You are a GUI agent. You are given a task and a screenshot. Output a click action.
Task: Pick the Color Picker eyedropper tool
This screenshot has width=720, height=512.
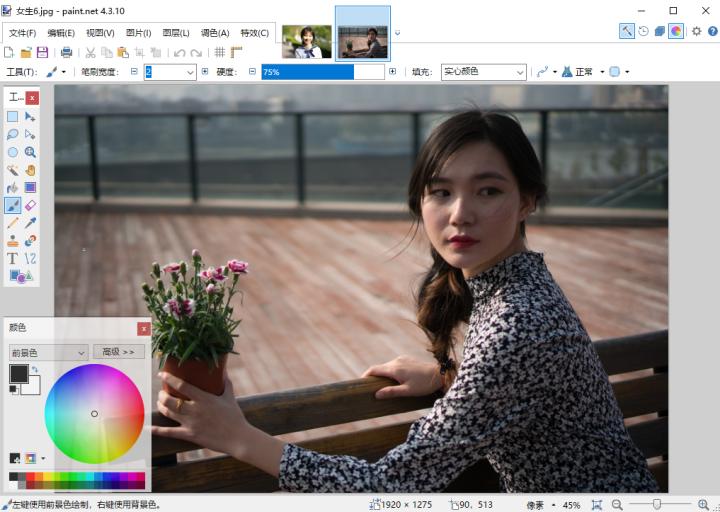click(x=30, y=223)
